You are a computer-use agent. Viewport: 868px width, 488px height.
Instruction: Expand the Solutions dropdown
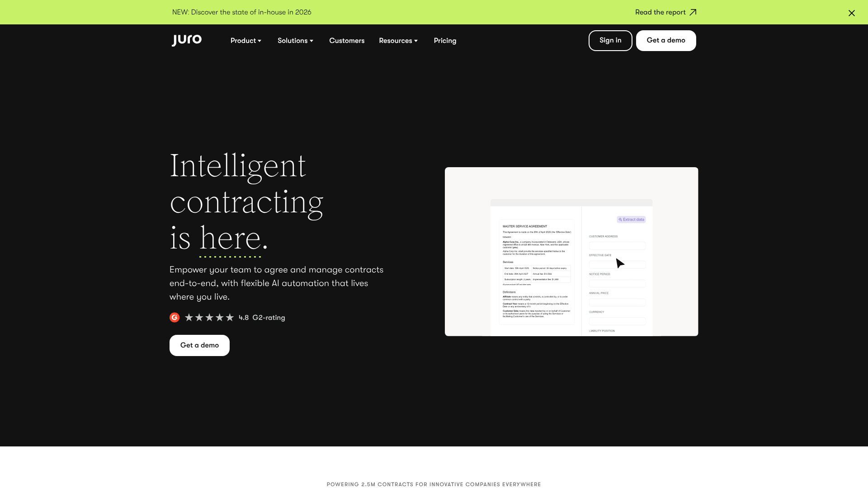[x=295, y=41]
